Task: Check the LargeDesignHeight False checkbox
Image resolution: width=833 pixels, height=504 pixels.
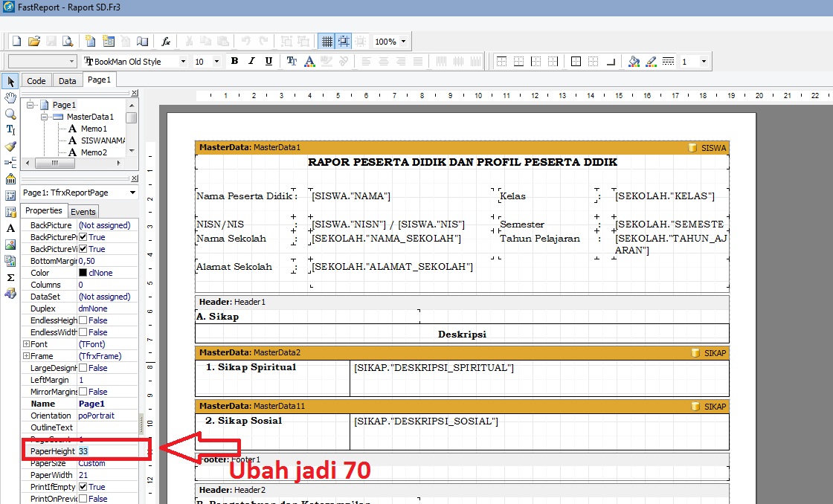Action: pyautogui.click(x=83, y=368)
